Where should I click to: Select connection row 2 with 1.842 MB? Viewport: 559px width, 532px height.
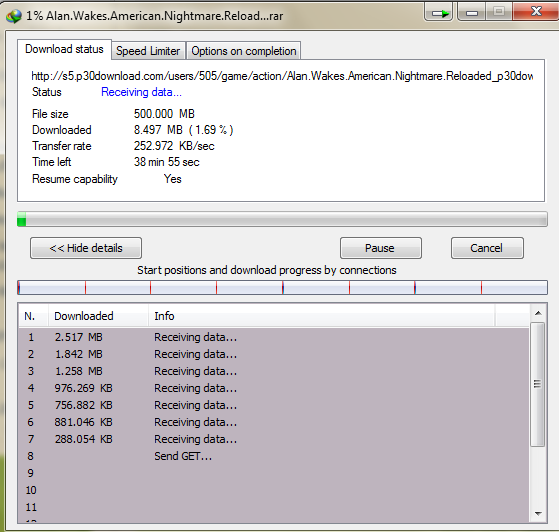click(274, 354)
